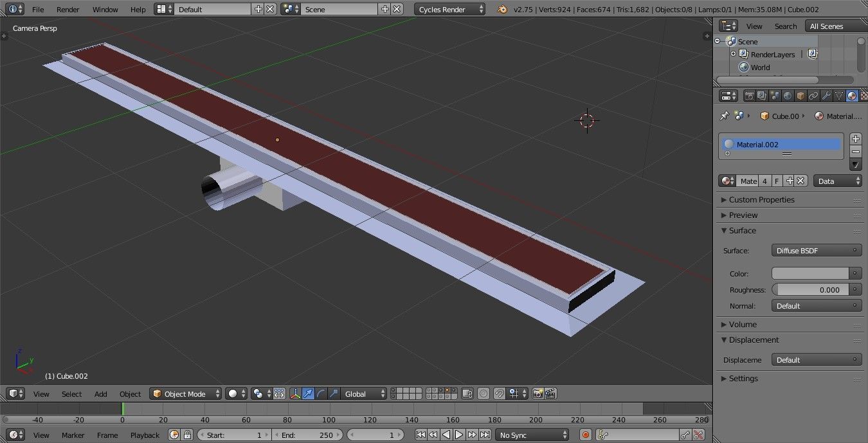This screenshot has width=868, height=443.
Task: Click the Timeline editor type clock icon
Action: click(x=15, y=435)
